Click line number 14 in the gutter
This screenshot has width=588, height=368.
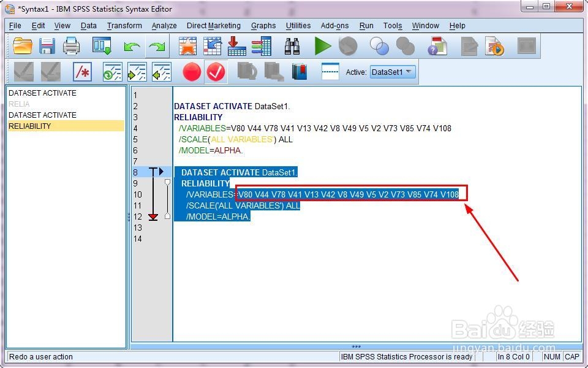coord(138,239)
